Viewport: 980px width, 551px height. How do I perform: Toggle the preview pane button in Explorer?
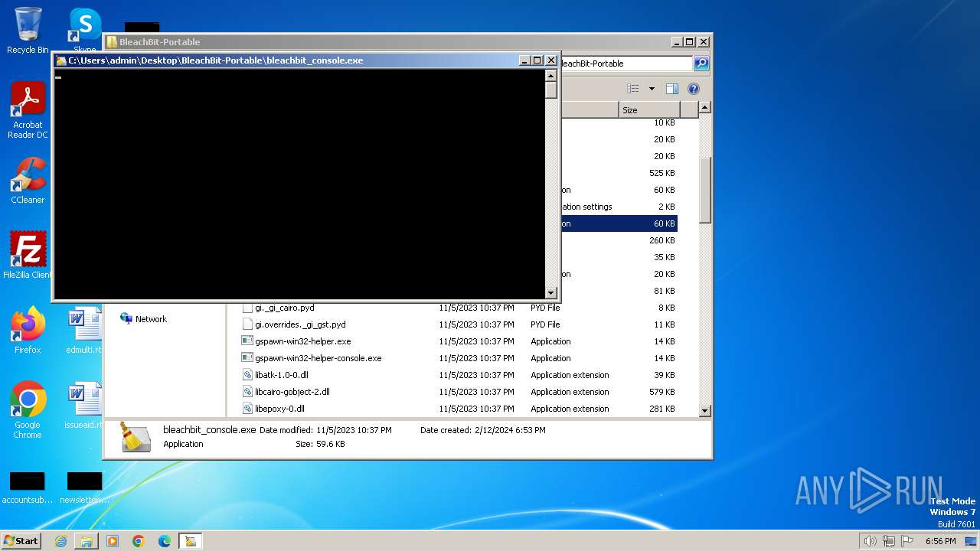(x=671, y=89)
